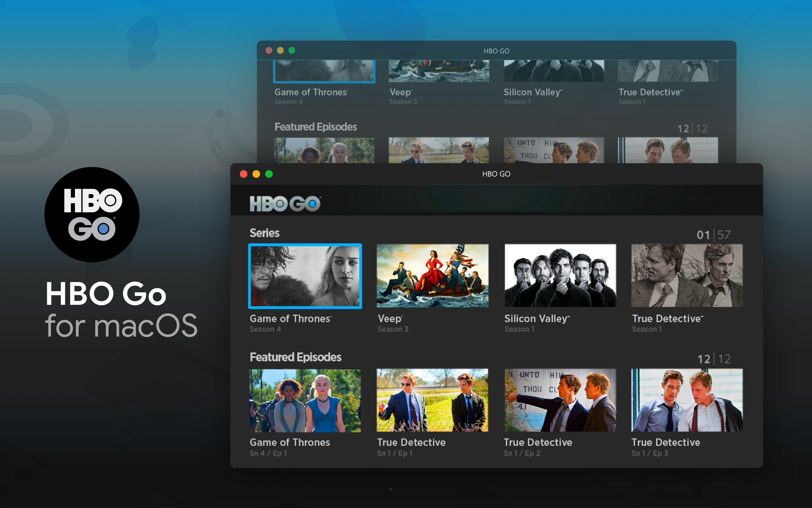Close the front HBO GO window

[244, 174]
